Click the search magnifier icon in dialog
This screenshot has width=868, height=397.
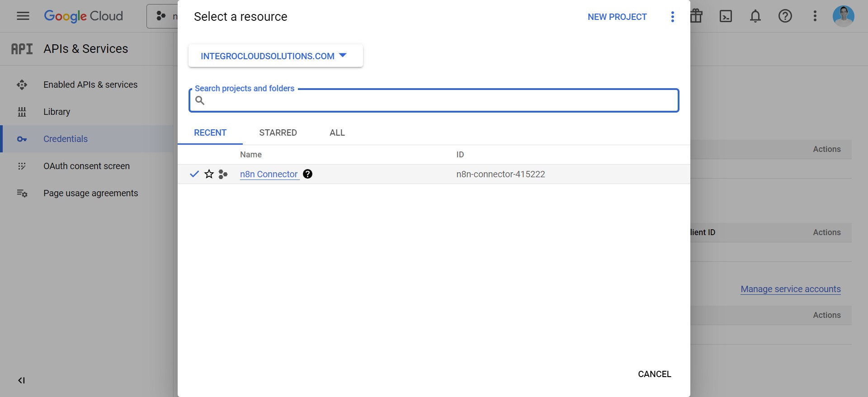[200, 100]
